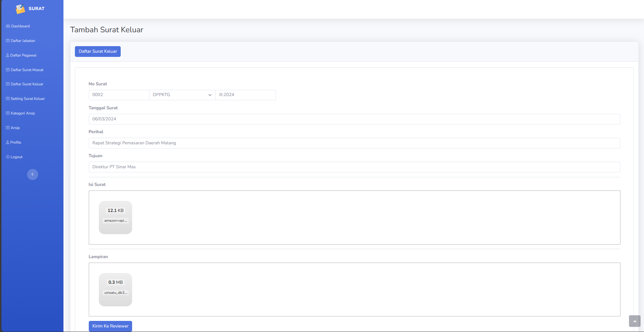The image size is (644, 332).
Task: Click the table icon beside Setting Surat Keluar
Action: [x=8, y=99]
